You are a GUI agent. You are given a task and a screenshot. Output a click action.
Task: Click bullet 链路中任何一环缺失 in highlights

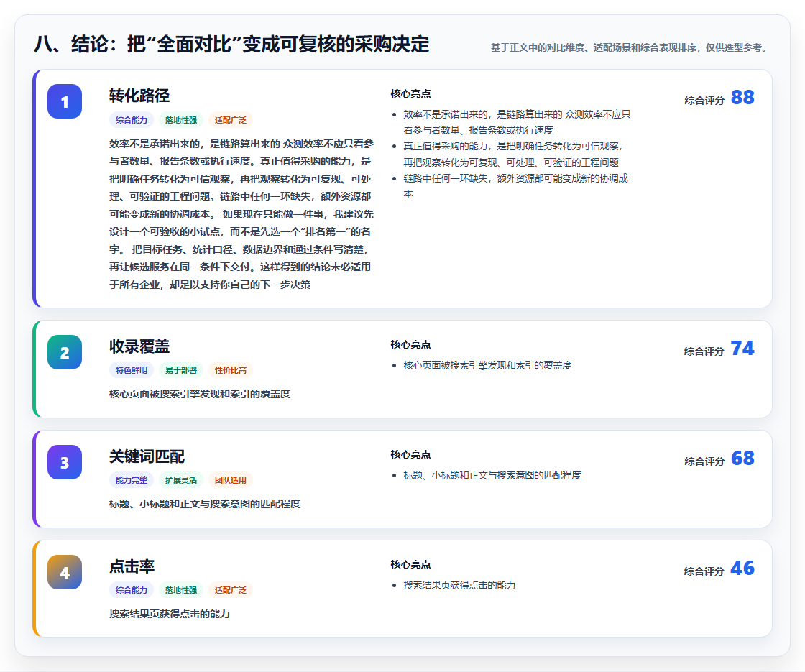click(x=515, y=186)
